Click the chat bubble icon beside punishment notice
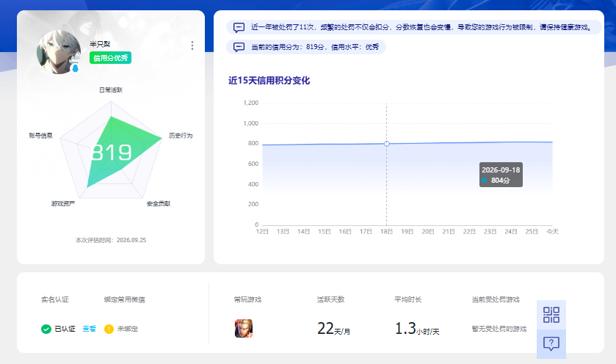Screen dimensions: 616x364 tap(239, 27)
